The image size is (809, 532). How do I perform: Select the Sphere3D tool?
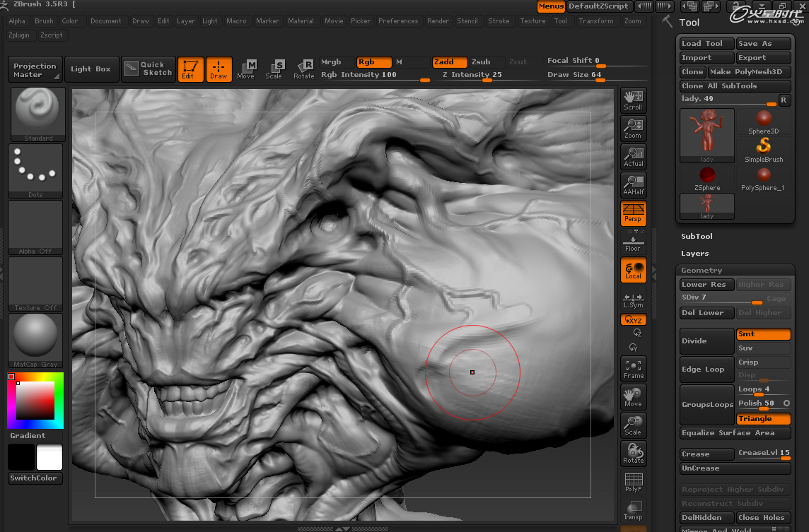click(764, 122)
